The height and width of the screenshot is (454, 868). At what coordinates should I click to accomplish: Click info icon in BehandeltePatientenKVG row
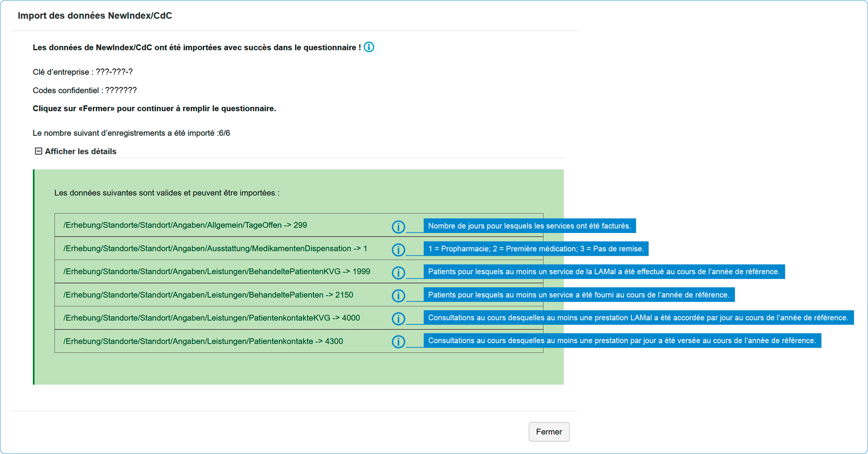pyautogui.click(x=398, y=273)
